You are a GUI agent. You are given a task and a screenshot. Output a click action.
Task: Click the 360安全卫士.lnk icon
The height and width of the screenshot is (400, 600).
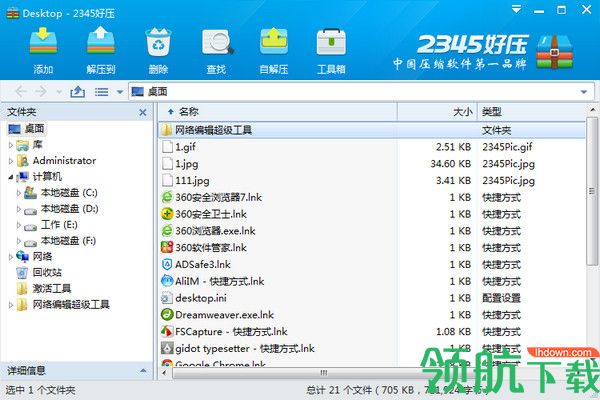point(167,214)
